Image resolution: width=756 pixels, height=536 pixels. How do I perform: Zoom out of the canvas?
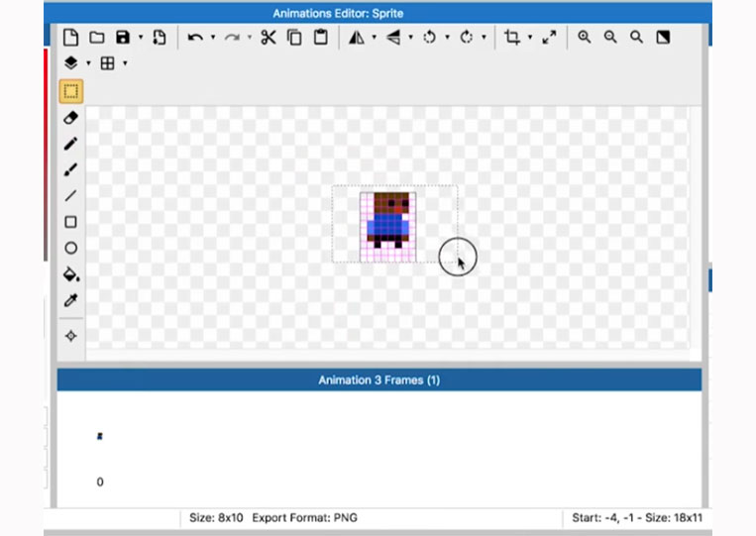click(610, 37)
